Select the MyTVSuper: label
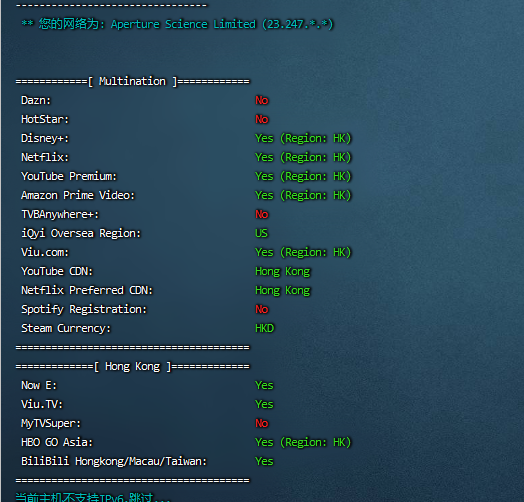 point(51,424)
